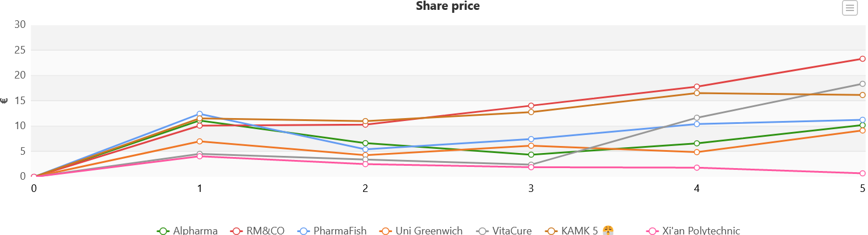
Task: Click the grey VitaCure legend marker icon
Action: pyautogui.click(x=482, y=231)
